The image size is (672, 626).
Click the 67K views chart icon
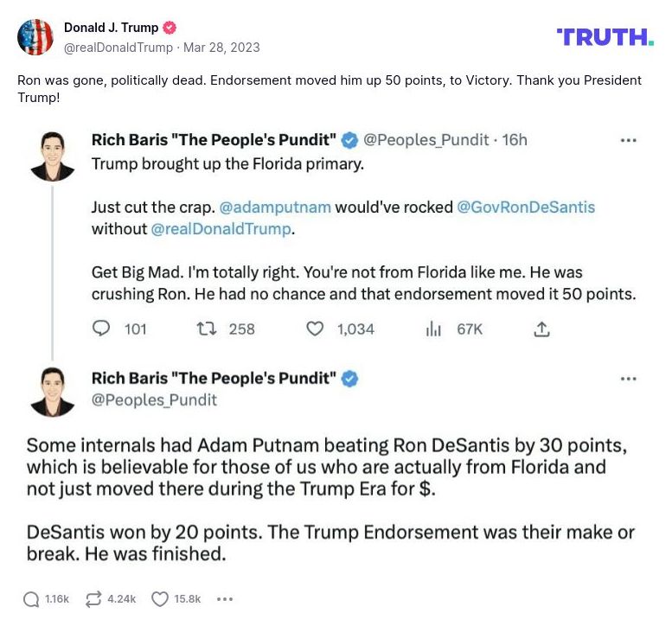pos(433,329)
